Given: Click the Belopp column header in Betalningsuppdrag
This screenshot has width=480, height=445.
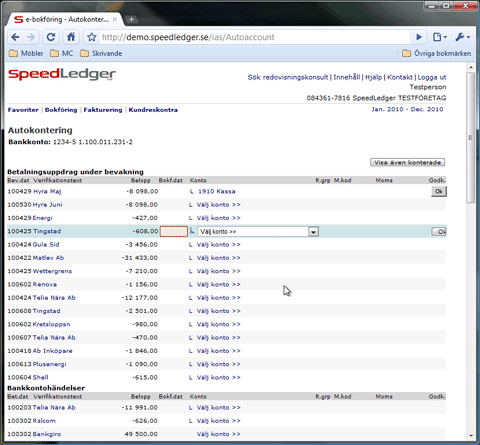Looking at the screenshot, I should 141,180.
